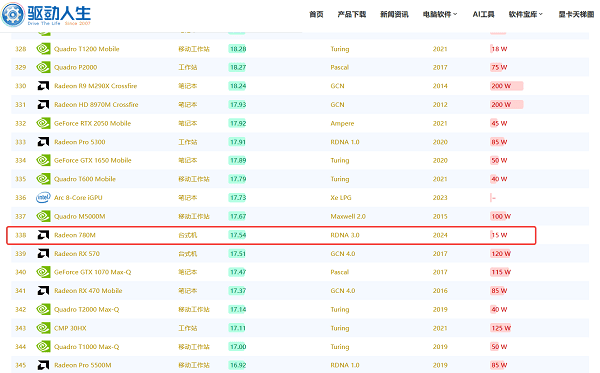Image resolution: width=600 pixels, height=373 pixels.
Task: Open the 新闻资讯 menu item
Action: click(394, 15)
